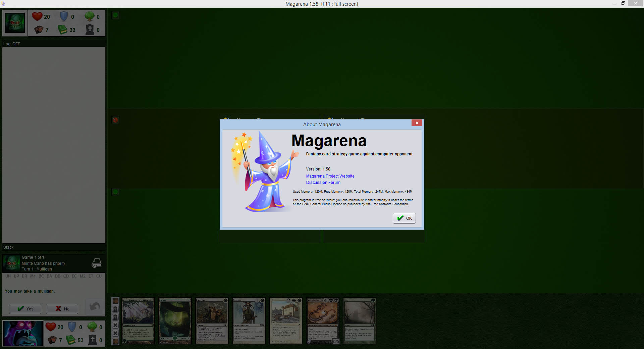Click your tombstone graveyard icon
Viewport: 644px width, 349px height.
(x=92, y=340)
